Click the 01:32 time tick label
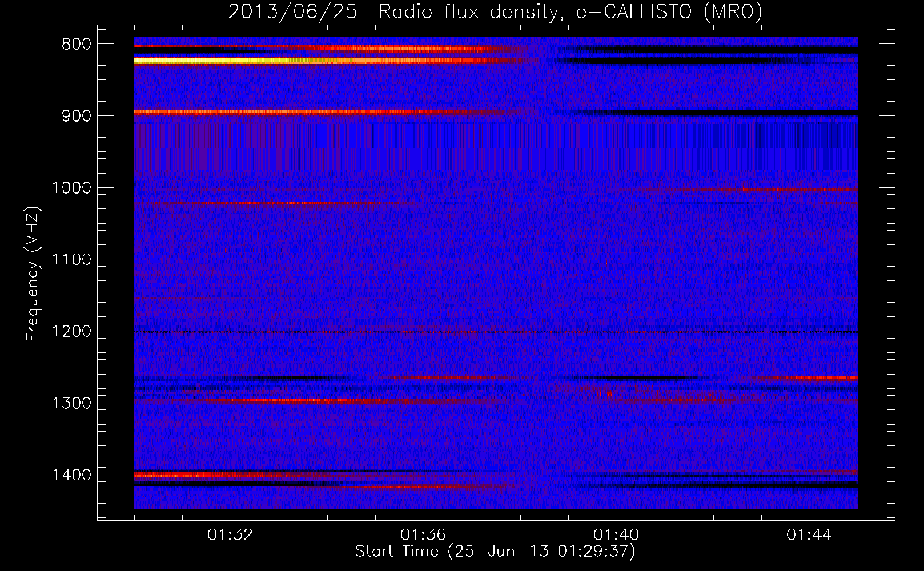 [230, 535]
